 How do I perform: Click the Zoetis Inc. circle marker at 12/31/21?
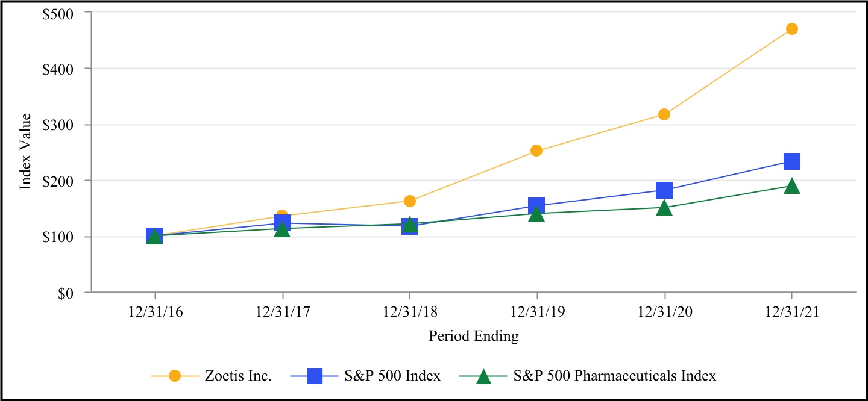click(x=792, y=29)
